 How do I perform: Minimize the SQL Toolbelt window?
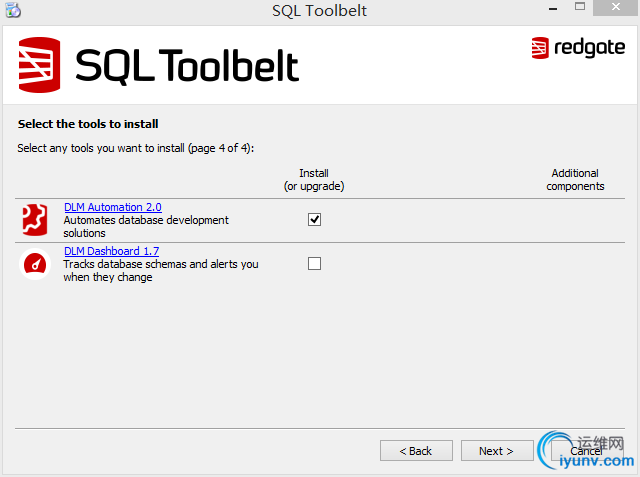tap(553, 8)
